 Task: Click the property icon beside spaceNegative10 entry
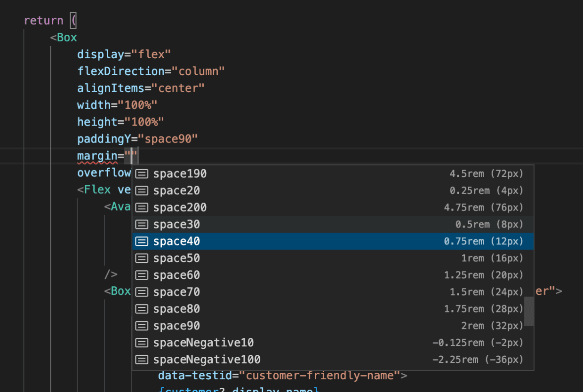142,343
